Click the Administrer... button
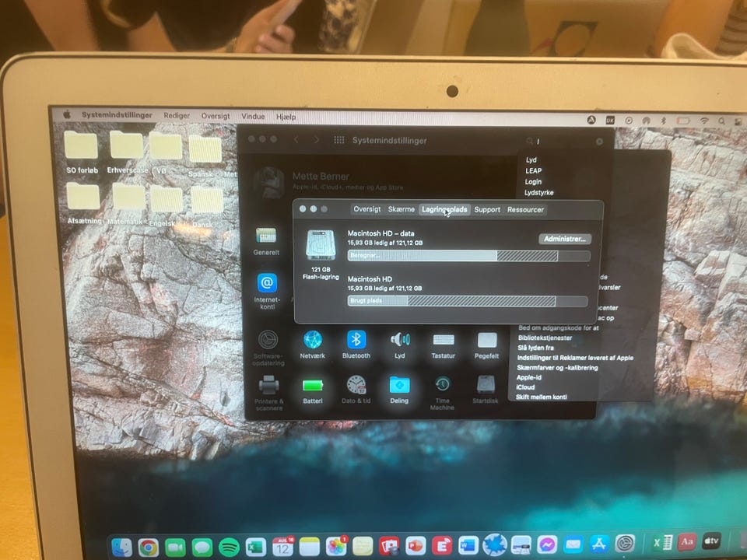Screen dimensions: 747x560 pos(565,239)
